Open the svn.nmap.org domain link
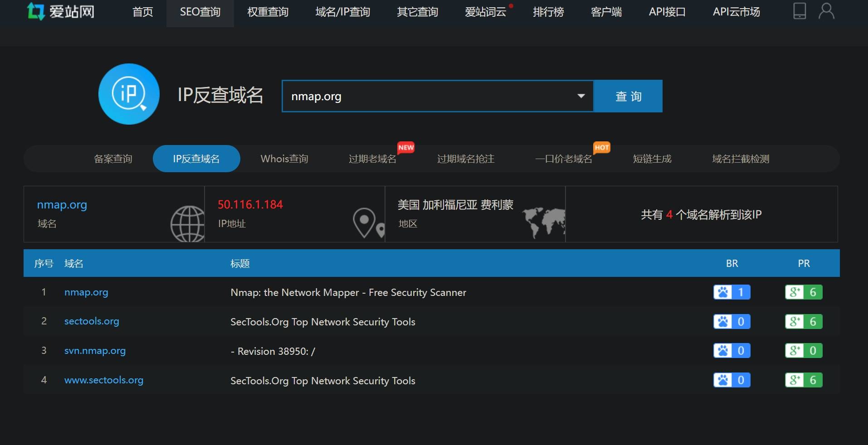Screen dimensions: 868x445 95,351
